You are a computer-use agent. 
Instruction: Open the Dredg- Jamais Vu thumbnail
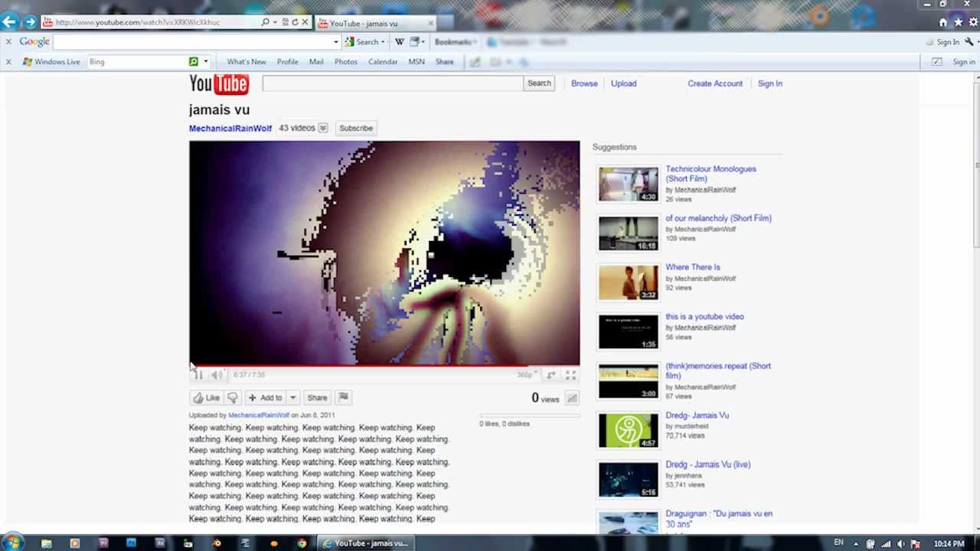point(628,431)
